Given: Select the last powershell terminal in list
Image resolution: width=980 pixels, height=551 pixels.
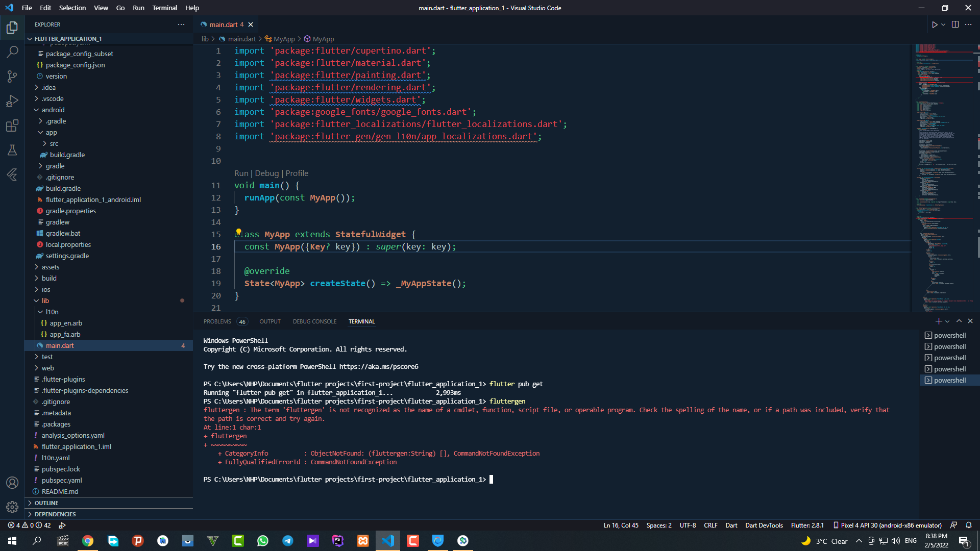Looking at the screenshot, I should tap(949, 380).
